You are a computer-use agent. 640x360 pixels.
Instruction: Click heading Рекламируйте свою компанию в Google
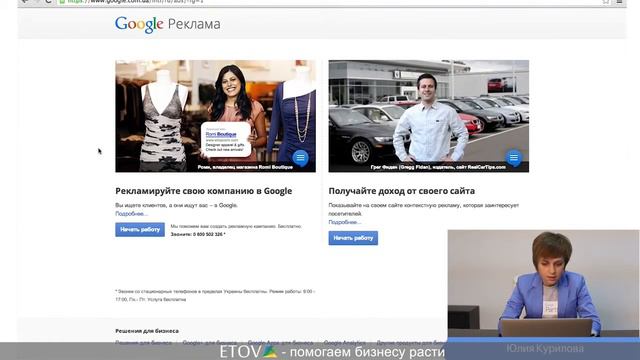[204, 191]
